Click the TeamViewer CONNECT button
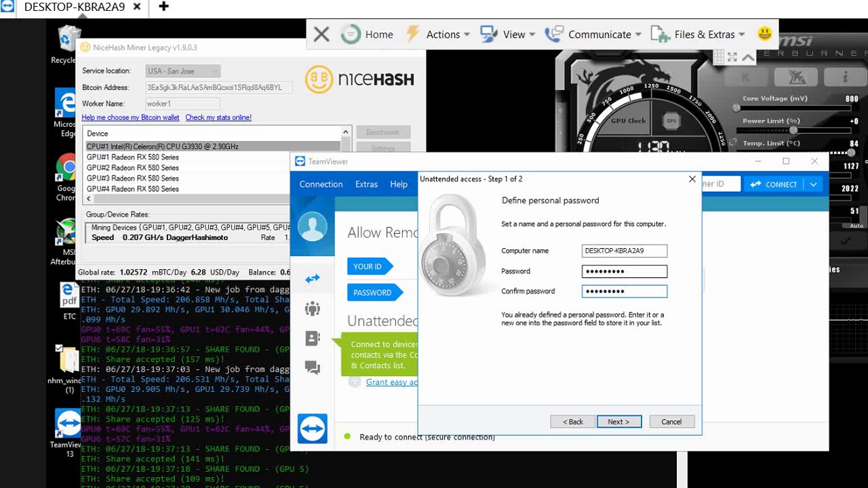Viewport: 868px width, 488px height. coord(774,184)
